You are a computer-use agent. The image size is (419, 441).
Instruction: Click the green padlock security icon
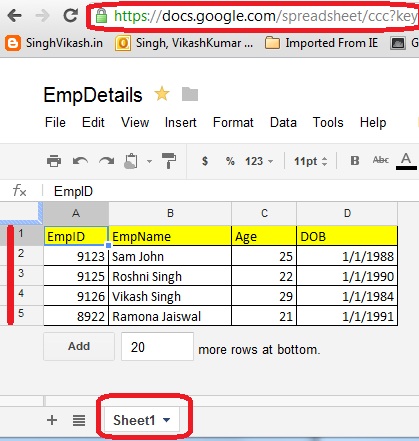[x=101, y=16]
